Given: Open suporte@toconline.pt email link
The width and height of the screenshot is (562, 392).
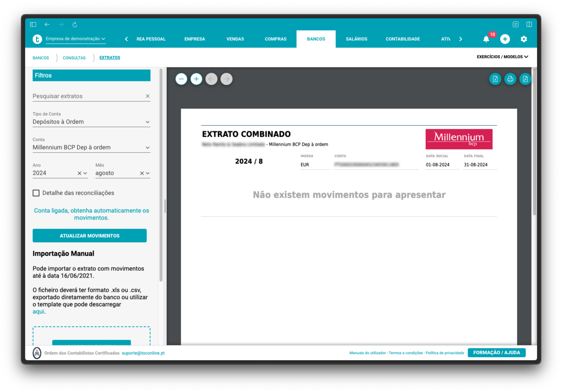Looking at the screenshot, I should (143, 353).
